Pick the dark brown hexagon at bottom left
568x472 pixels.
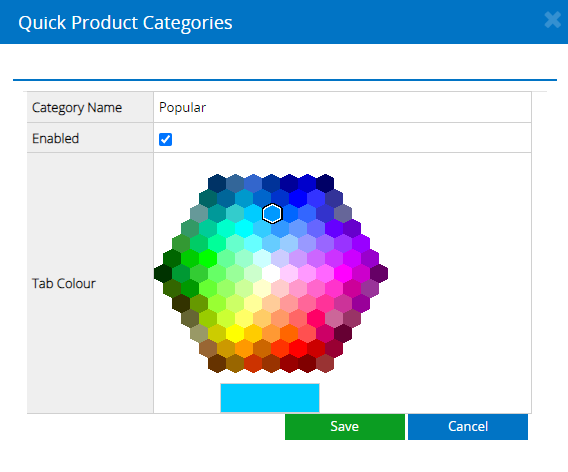pos(217,363)
